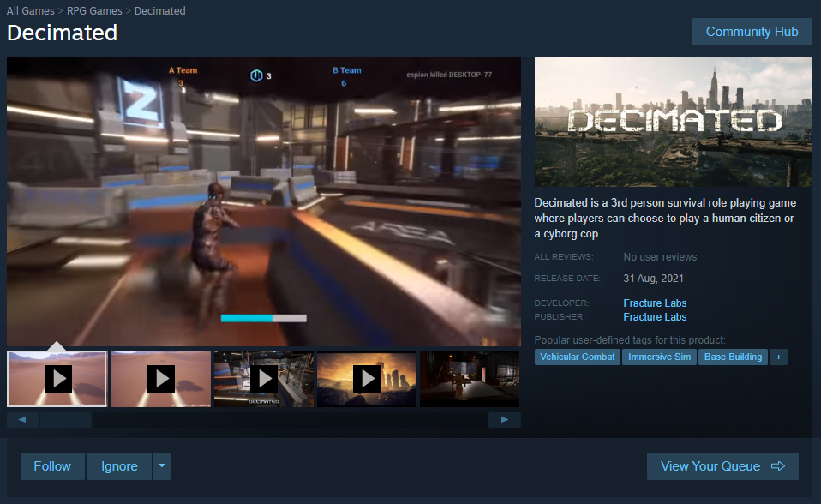Play the fourth sunset ruins video thumbnail
Image resolution: width=821 pixels, height=504 pixels.
[367, 379]
